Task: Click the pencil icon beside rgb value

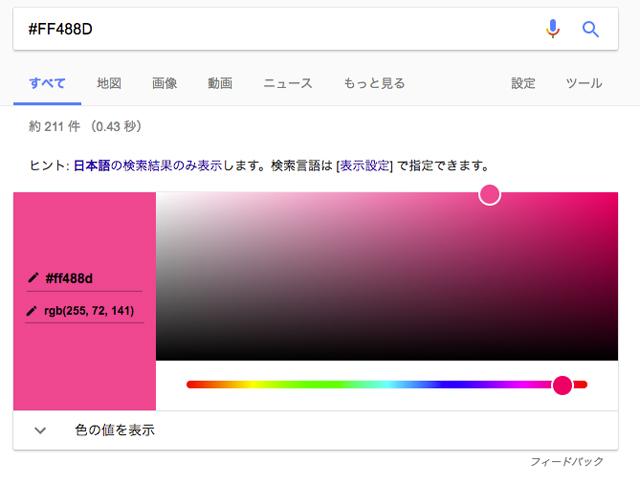Action: pos(33,311)
